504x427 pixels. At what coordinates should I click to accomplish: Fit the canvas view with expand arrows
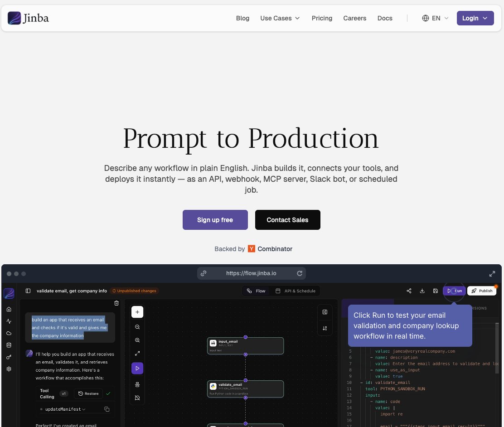tap(137, 354)
